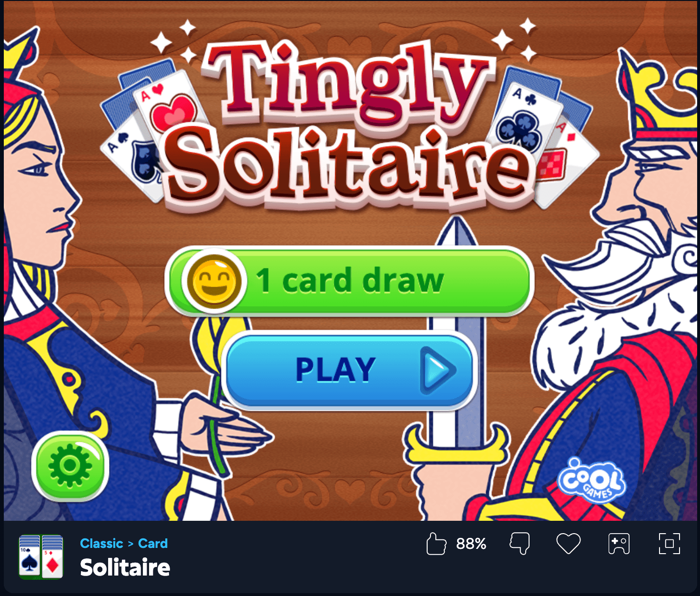This screenshot has width=700, height=596.
Task: Click the Solitaire game thumbnail icon
Action: (x=41, y=556)
